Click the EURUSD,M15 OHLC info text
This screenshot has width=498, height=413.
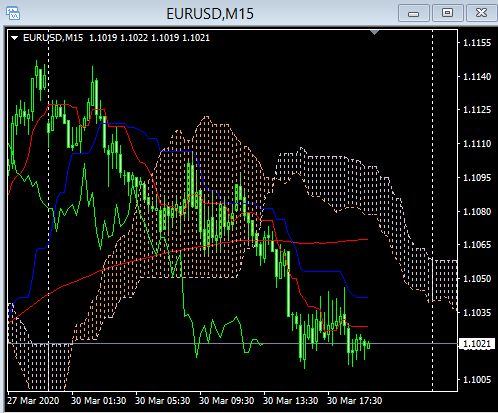116,38
